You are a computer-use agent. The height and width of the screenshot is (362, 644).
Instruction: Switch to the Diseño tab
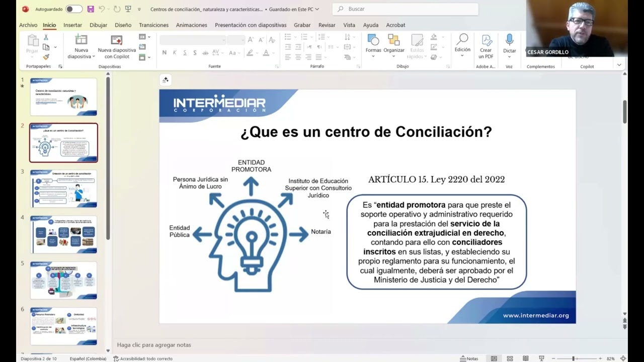point(123,25)
